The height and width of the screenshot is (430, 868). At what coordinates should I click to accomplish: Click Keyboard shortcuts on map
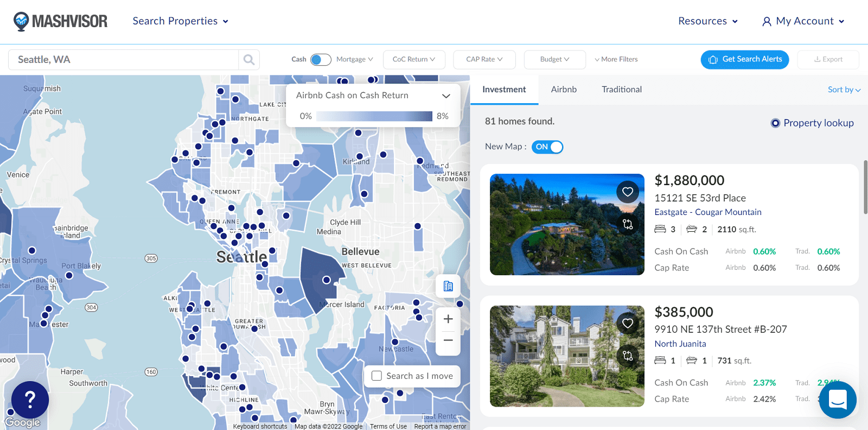(x=260, y=426)
